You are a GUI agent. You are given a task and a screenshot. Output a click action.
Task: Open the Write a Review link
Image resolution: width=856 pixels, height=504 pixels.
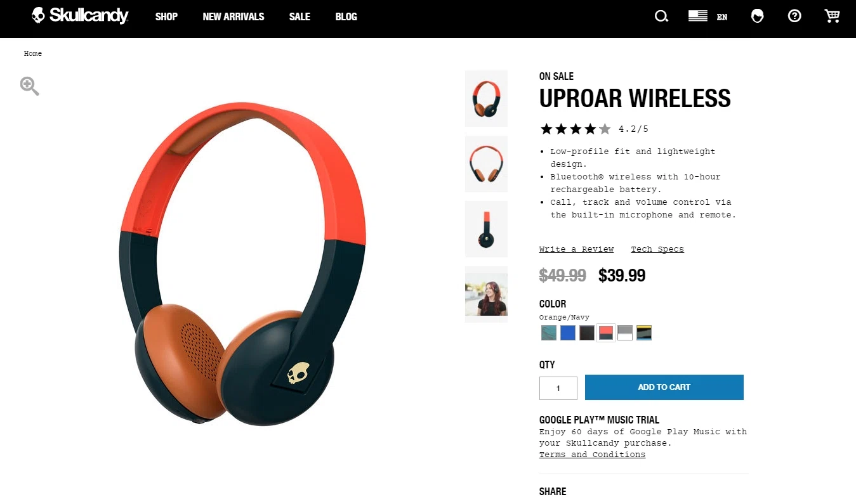pos(577,249)
